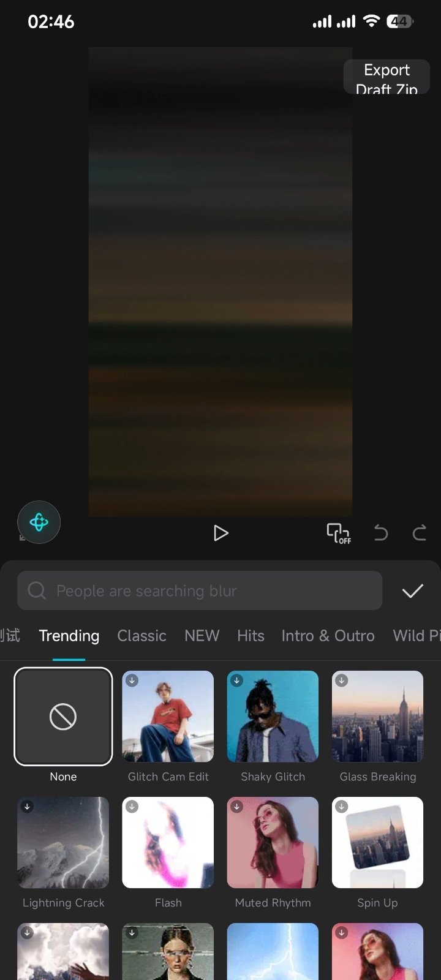Tap the Lightning Crack label

(63, 903)
